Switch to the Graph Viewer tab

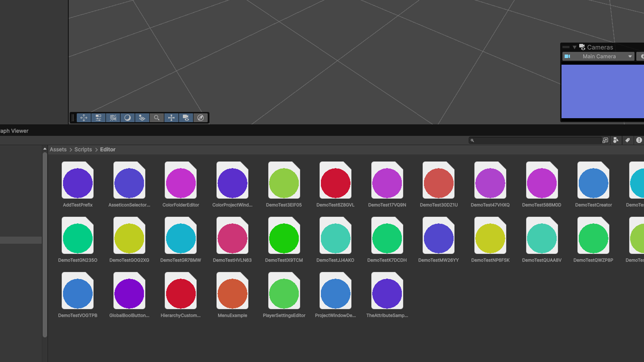click(14, 131)
